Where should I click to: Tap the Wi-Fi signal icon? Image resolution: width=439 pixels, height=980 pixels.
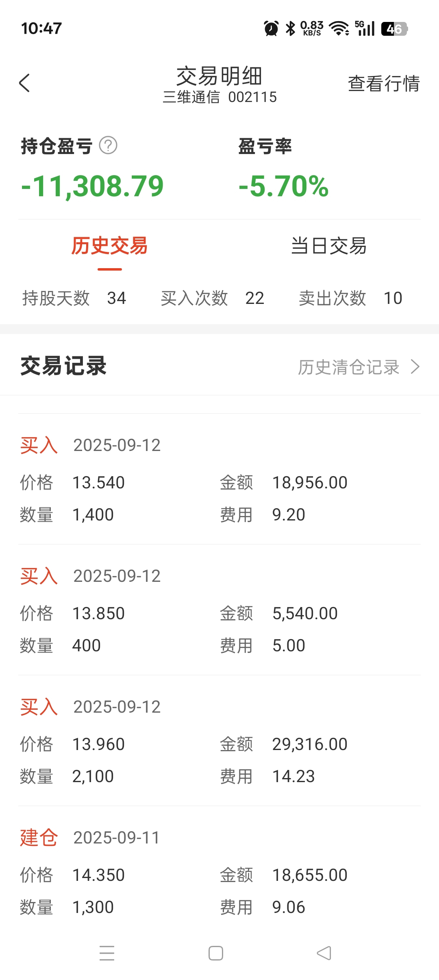(339, 28)
